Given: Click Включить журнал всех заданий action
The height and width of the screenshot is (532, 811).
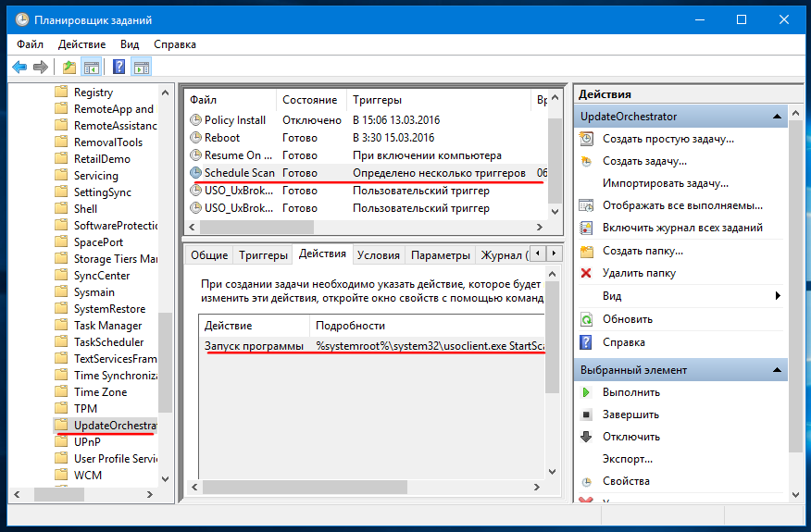Looking at the screenshot, I should point(682,228).
